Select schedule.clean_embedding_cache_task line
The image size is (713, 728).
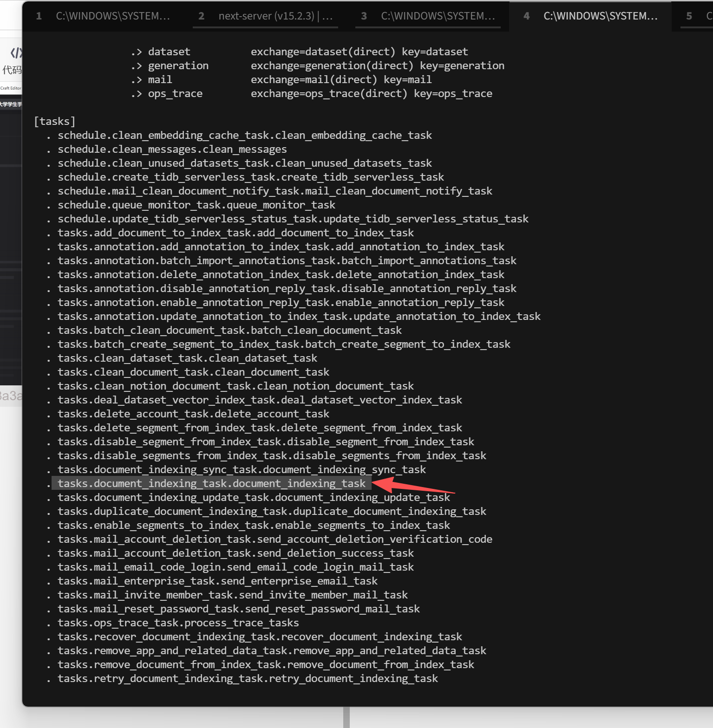(x=245, y=135)
